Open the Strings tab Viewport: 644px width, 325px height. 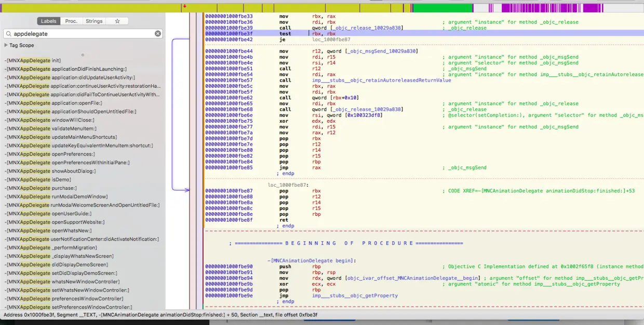94,21
